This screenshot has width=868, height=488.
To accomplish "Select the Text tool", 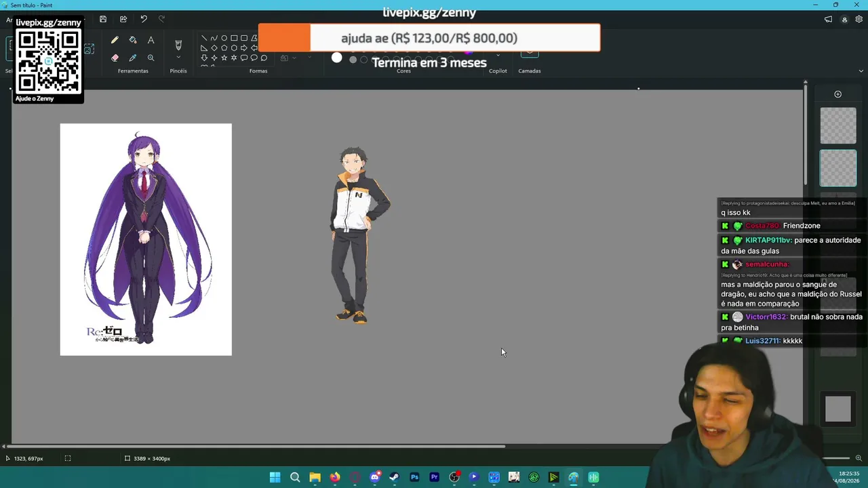I will [x=151, y=41].
